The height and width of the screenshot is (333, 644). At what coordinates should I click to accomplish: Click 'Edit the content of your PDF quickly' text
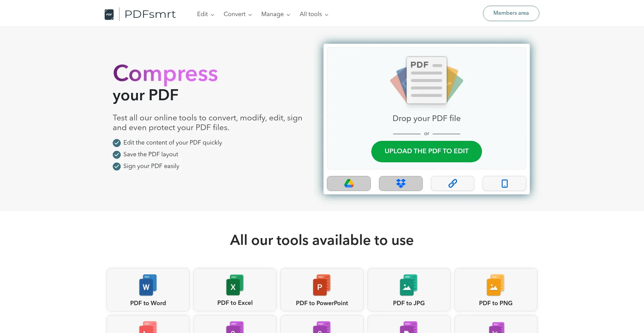point(173,143)
